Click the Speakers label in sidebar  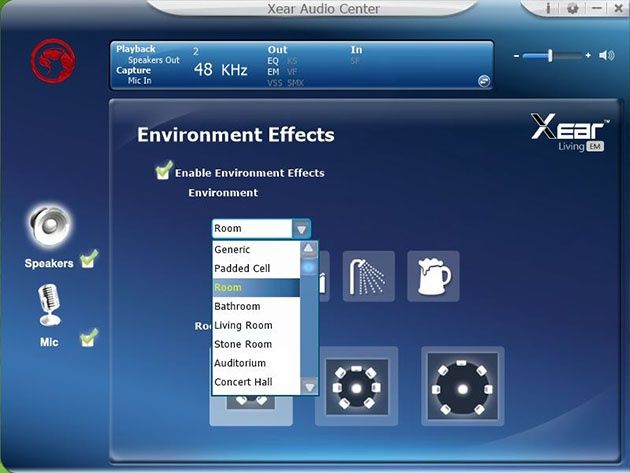click(x=49, y=264)
